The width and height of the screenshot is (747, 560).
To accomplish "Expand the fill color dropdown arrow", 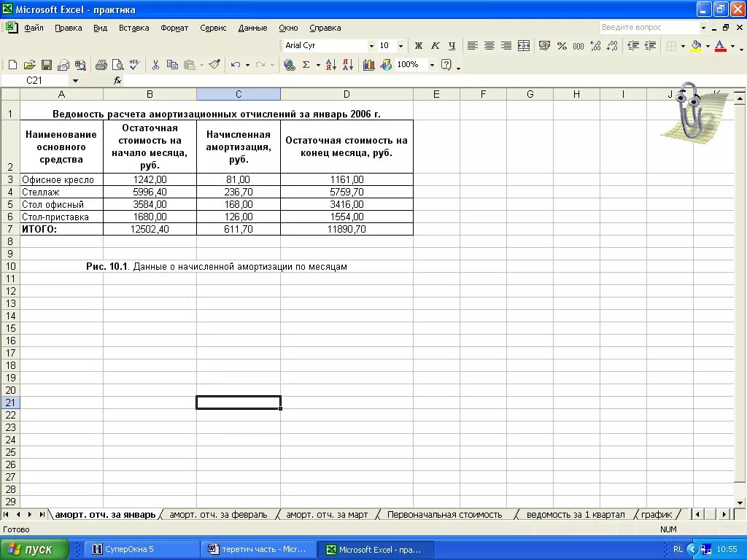I will pyautogui.click(x=708, y=46).
